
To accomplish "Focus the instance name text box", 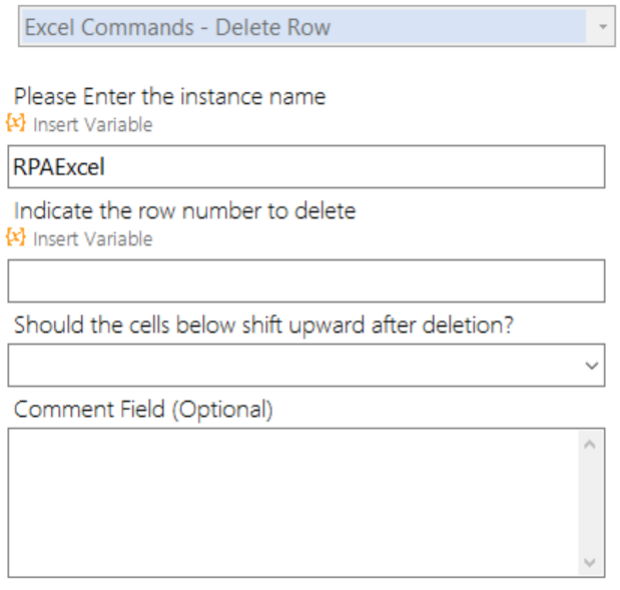I will click(306, 166).
